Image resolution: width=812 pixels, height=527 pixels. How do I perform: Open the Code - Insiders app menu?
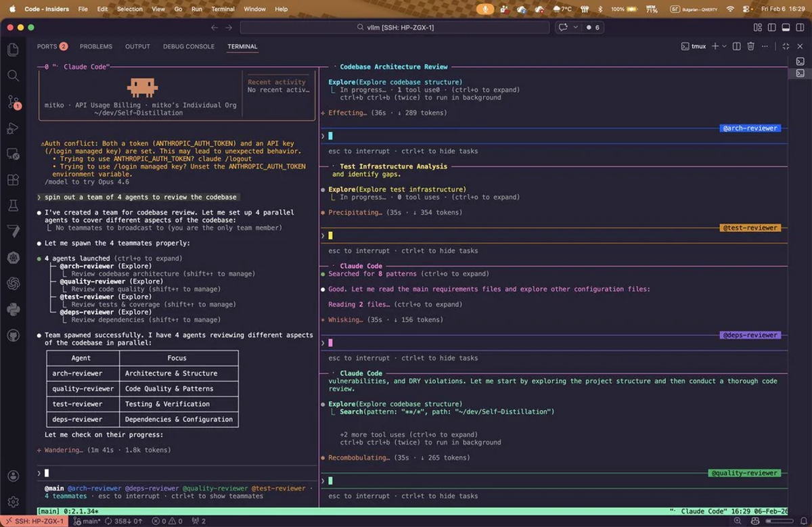click(x=46, y=9)
